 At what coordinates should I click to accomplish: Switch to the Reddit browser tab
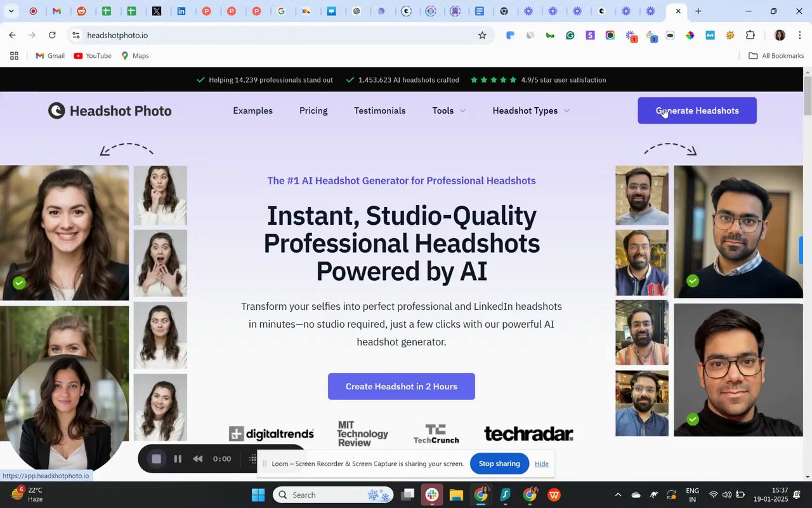[x=82, y=11]
